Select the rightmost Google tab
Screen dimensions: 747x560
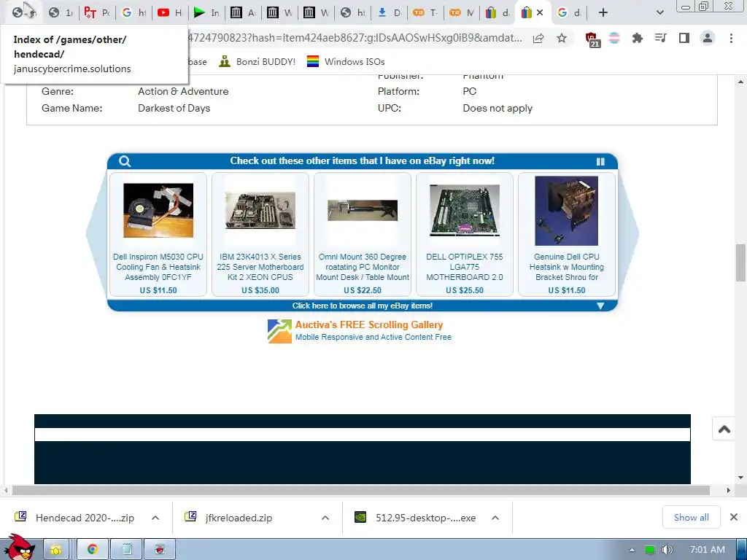point(569,13)
